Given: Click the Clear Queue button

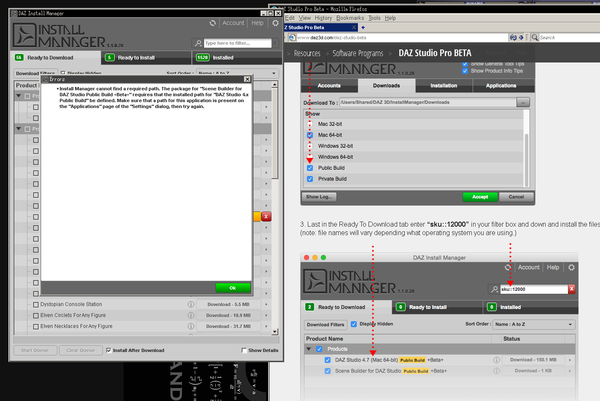Looking at the screenshot, I should pyautogui.click(x=81, y=350).
